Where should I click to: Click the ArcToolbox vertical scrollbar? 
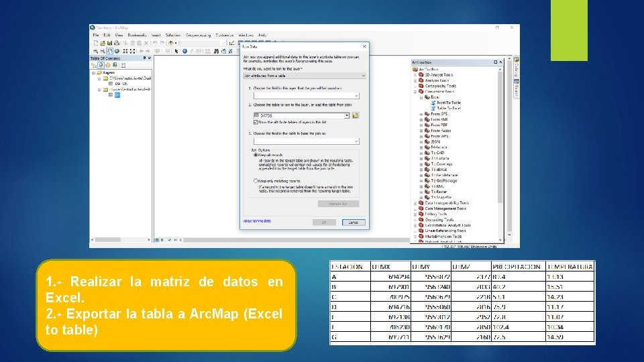[500, 155]
